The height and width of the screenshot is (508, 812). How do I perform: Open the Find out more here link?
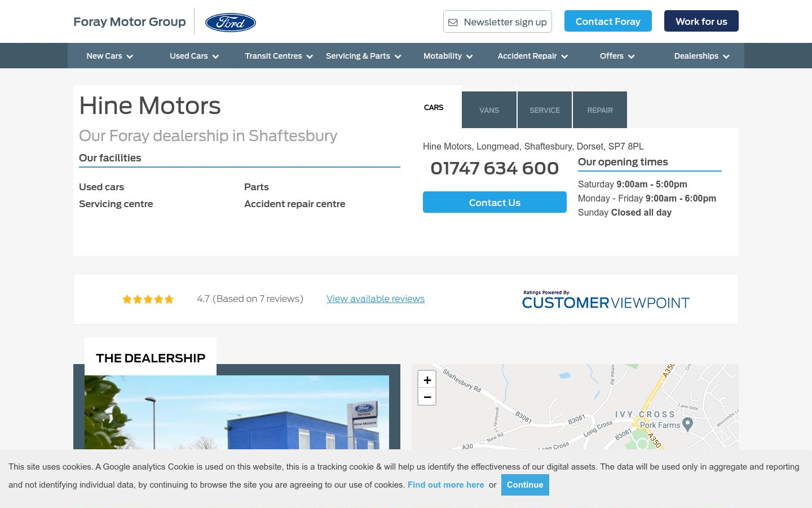point(446,485)
